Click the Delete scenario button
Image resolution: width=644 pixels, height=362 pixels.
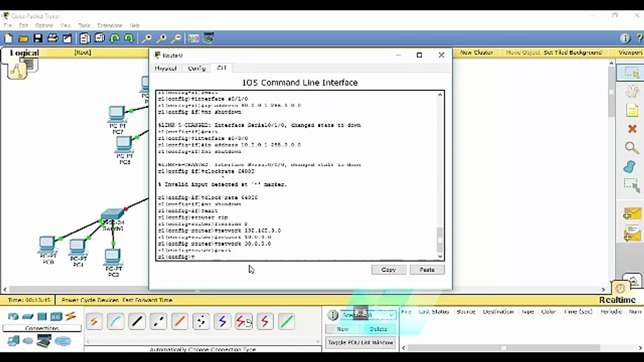[378, 329]
